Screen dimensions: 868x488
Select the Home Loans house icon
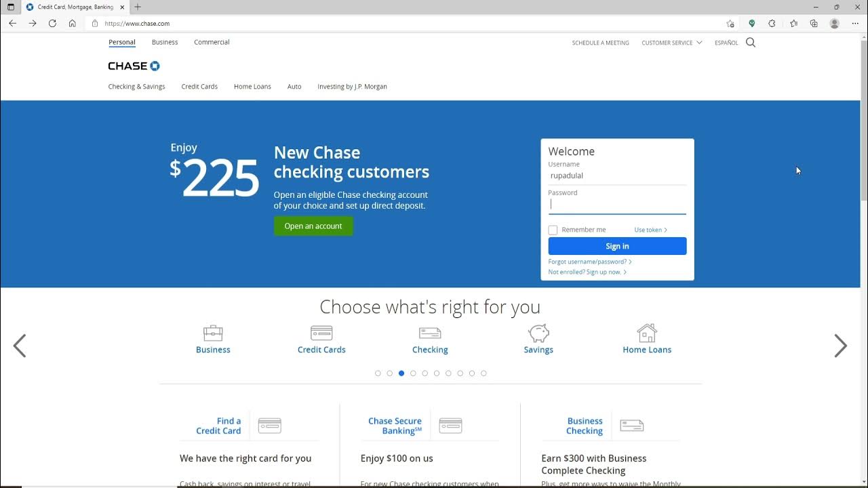647,333
